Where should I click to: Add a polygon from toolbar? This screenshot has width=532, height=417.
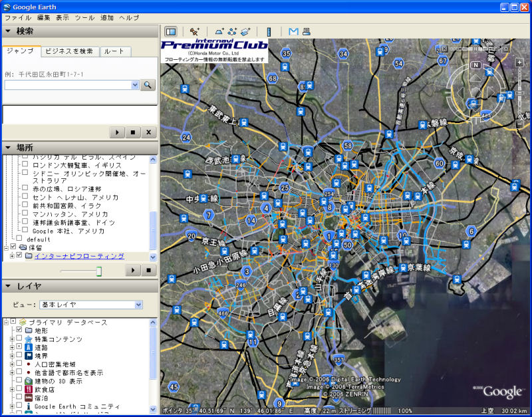219,31
